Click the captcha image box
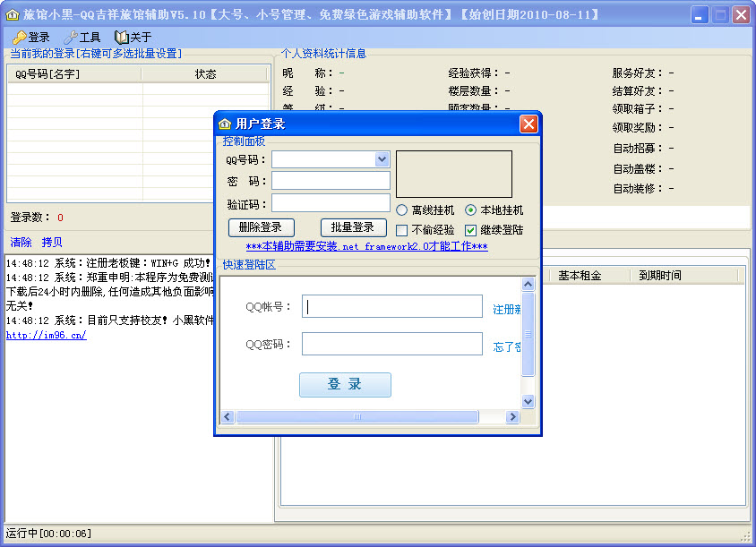This screenshot has width=756, height=547. (x=454, y=174)
